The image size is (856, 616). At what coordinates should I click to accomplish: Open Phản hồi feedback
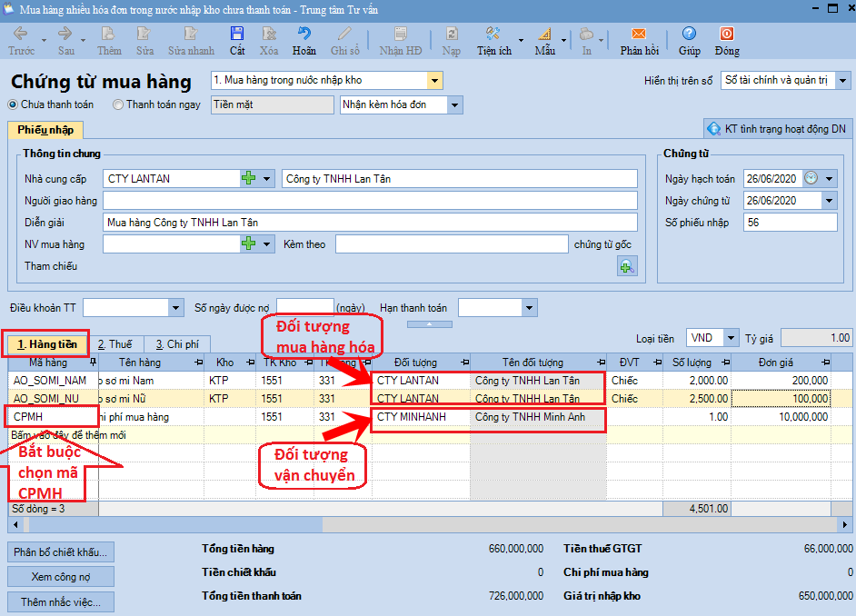click(x=639, y=41)
